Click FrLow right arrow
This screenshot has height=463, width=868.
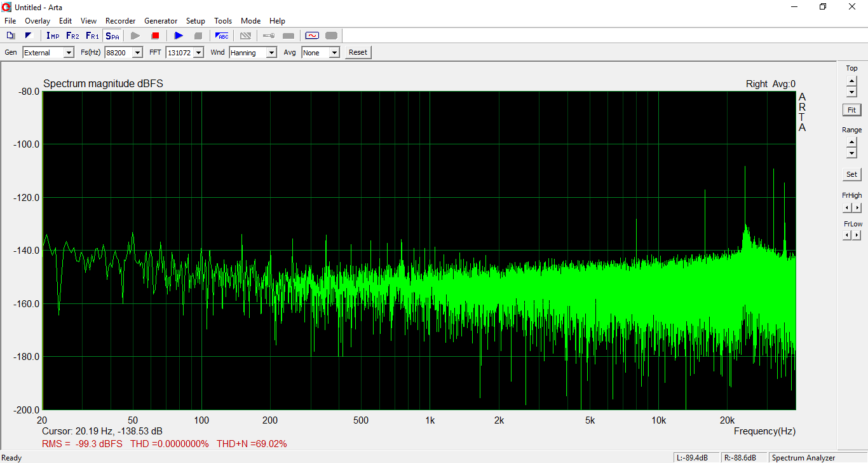tap(857, 235)
